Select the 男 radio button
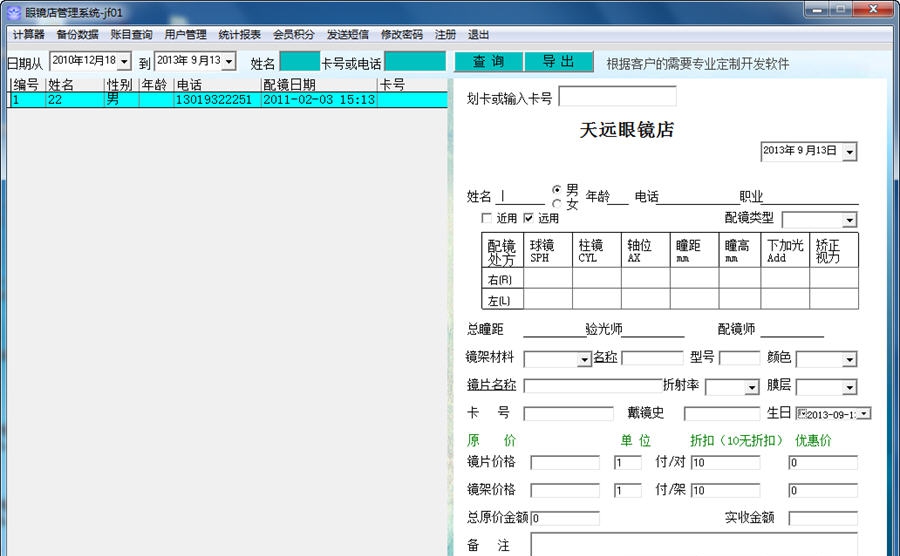 click(x=556, y=189)
